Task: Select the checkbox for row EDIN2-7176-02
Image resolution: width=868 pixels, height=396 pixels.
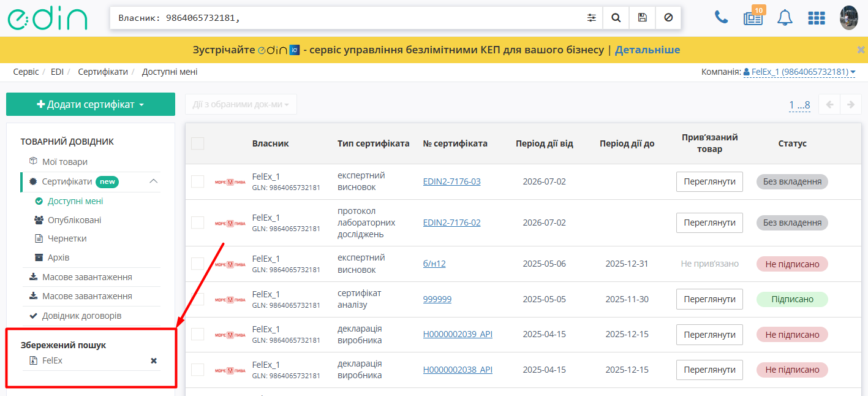Action: point(197,223)
